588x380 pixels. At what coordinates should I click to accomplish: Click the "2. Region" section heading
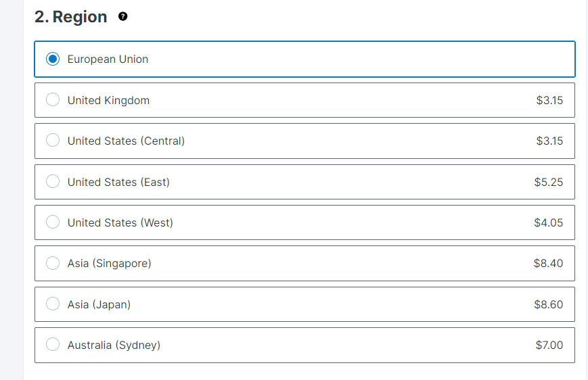click(x=71, y=17)
